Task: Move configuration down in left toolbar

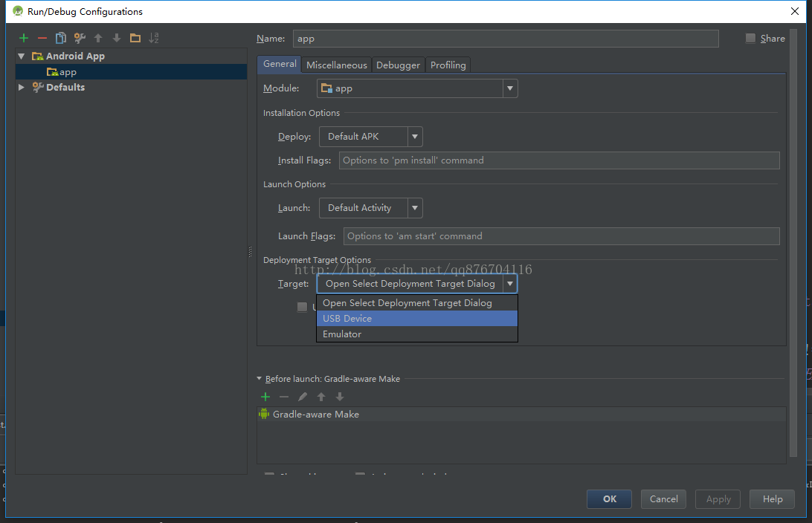Action: 117,38
